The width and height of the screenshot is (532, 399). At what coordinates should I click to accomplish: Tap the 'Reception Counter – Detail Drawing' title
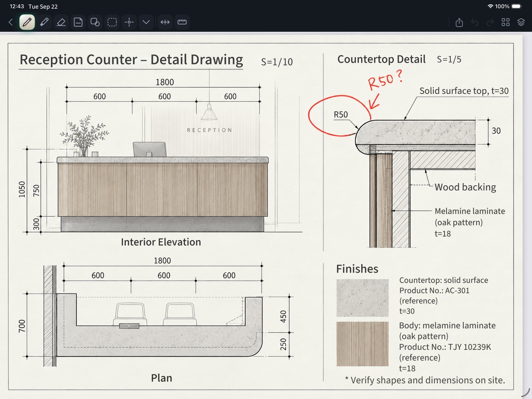pyautogui.click(x=131, y=60)
